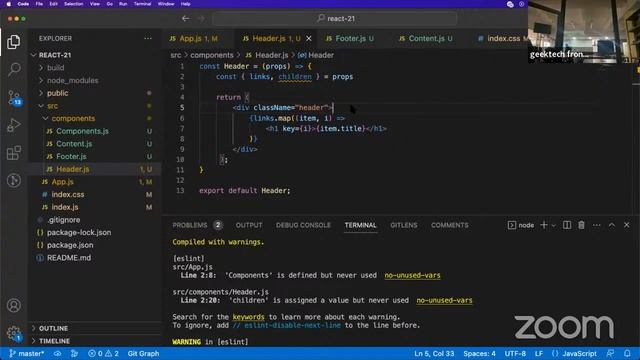Image resolution: width=640 pixels, height=360 pixels.
Task: Create a new terminal with plus icon
Action: click(x=544, y=225)
